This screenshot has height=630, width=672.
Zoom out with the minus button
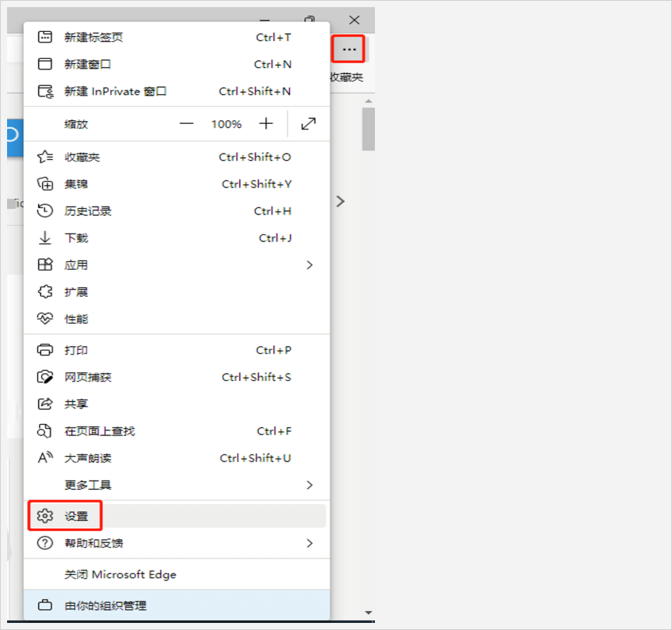(187, 124)
